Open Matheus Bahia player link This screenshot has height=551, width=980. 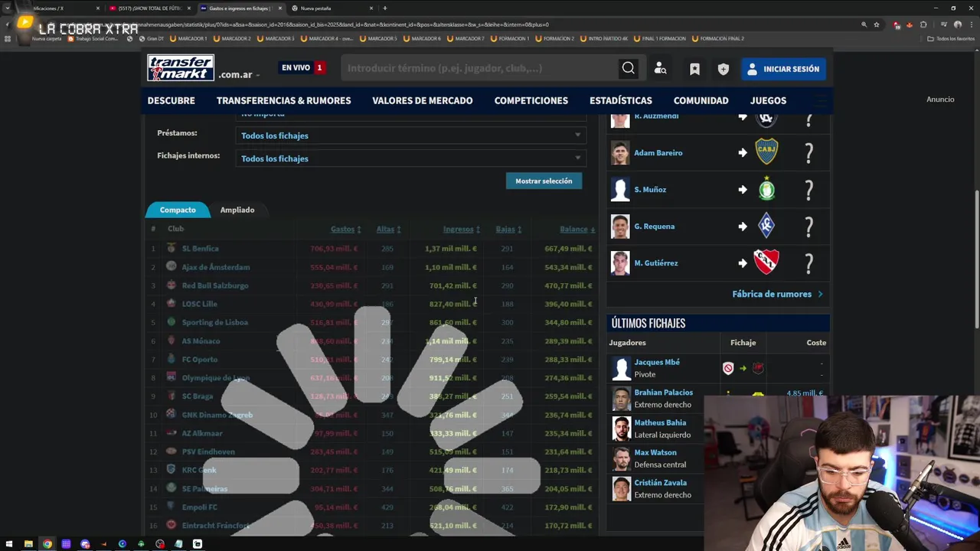pos(660,422)
